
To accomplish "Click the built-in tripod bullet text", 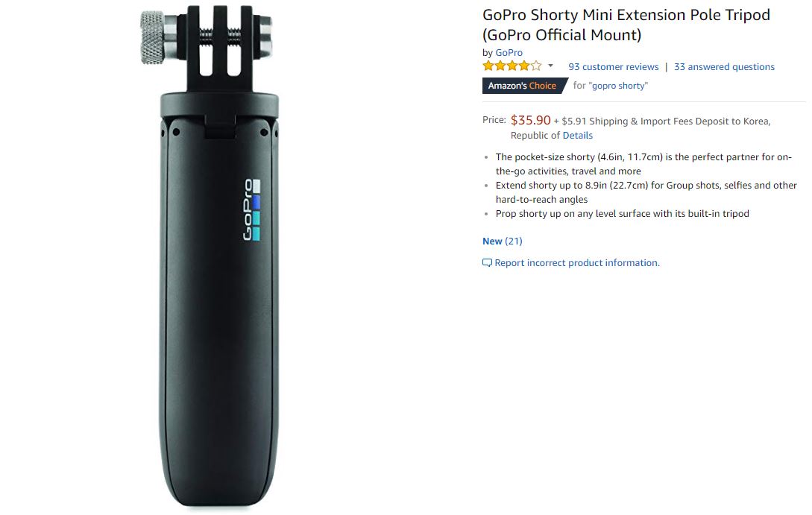I will point(622,214).
